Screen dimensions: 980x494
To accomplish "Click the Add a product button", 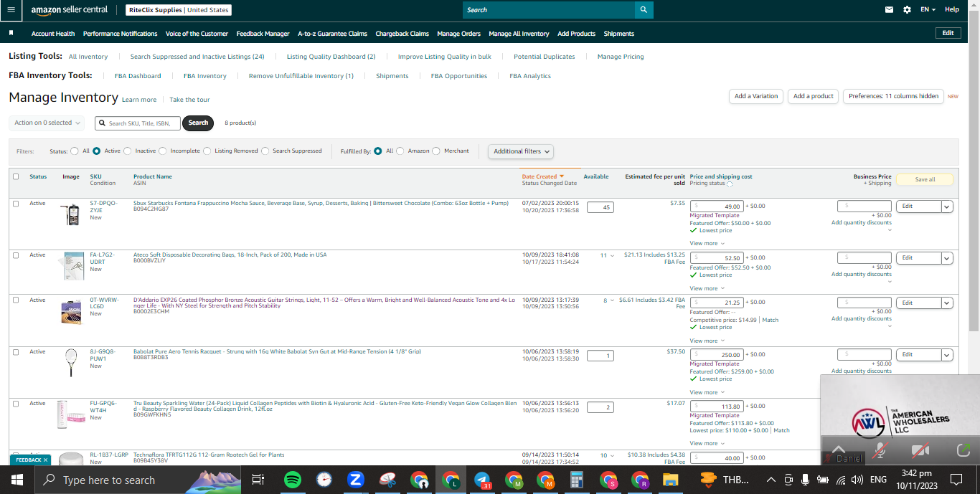I will pyautogui.click(x=814, y=96).
